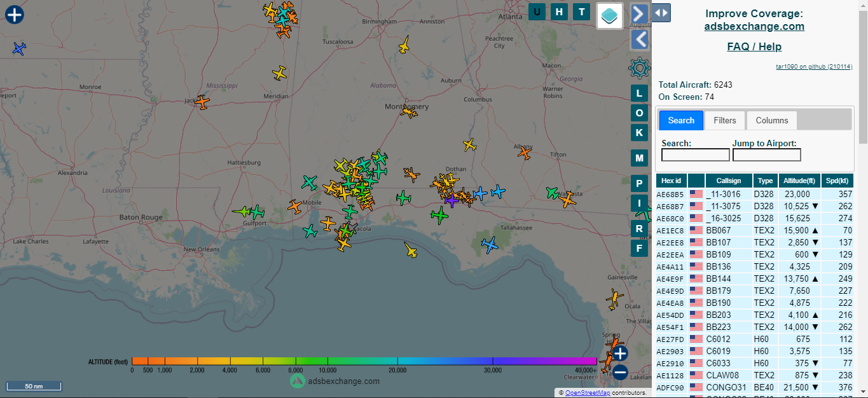Toggle the K map button
Viewport: 868px width, 398px height.
[639, 132]
